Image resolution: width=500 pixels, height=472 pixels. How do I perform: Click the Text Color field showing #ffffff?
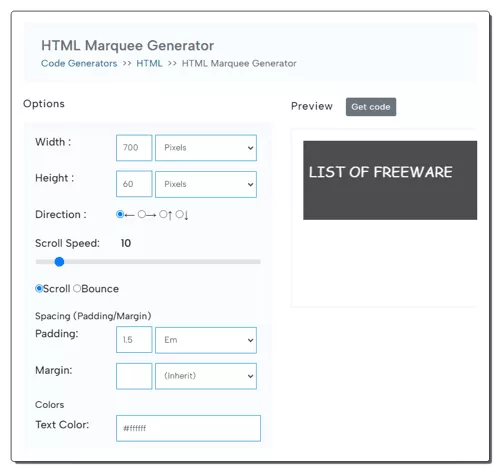pos(188,428)
